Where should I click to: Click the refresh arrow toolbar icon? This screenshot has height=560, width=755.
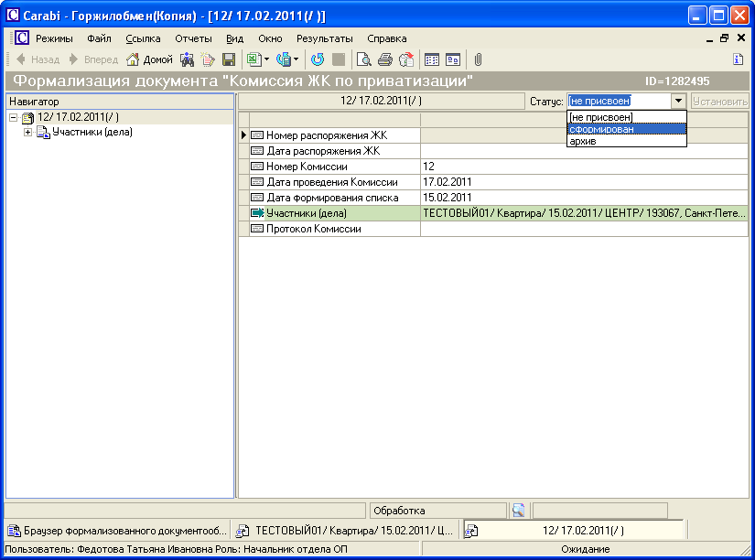[x=318, y=59]
